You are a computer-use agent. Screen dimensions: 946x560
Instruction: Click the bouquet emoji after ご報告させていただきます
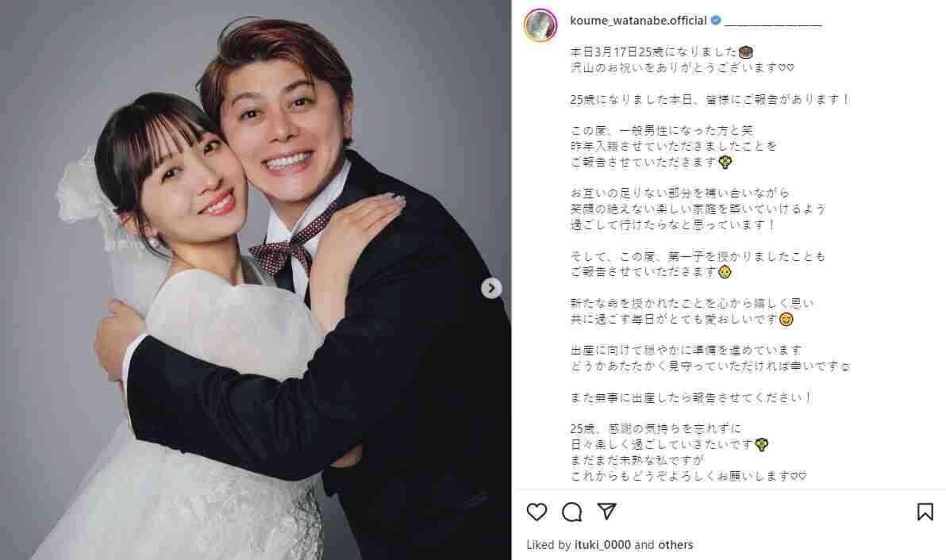click(725, 162)
